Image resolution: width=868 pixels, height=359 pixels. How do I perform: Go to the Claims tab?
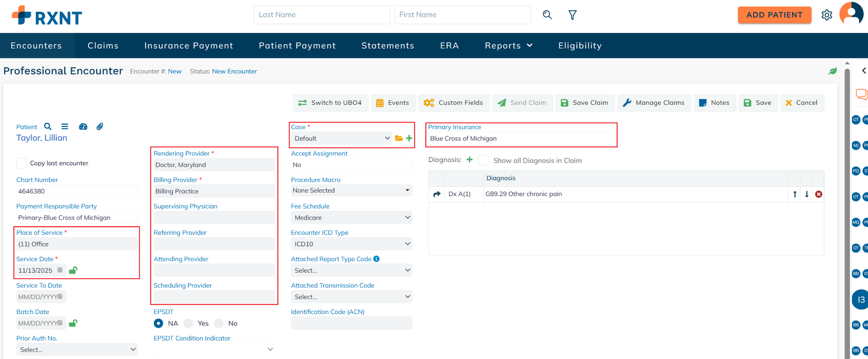point(103,46)
